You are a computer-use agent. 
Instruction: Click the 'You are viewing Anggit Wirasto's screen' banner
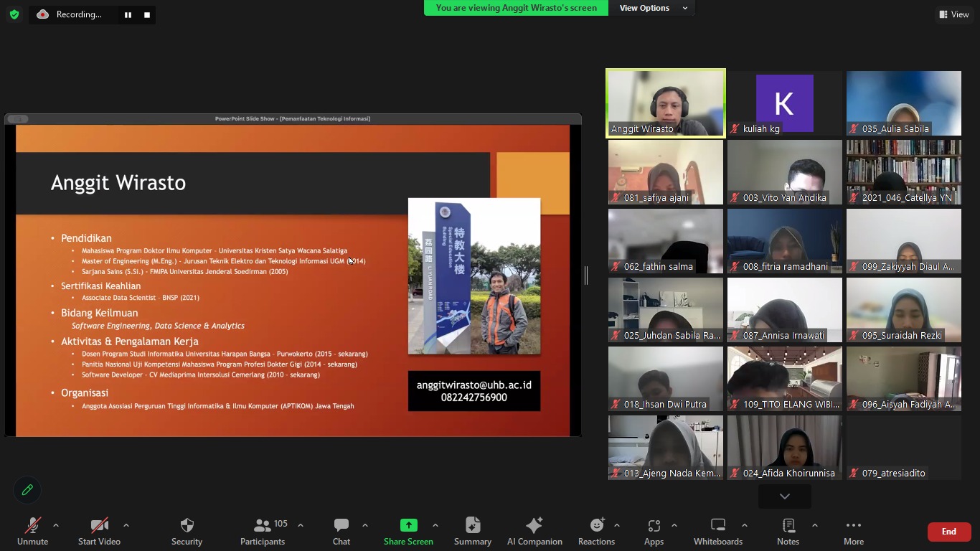click(516, 8)
